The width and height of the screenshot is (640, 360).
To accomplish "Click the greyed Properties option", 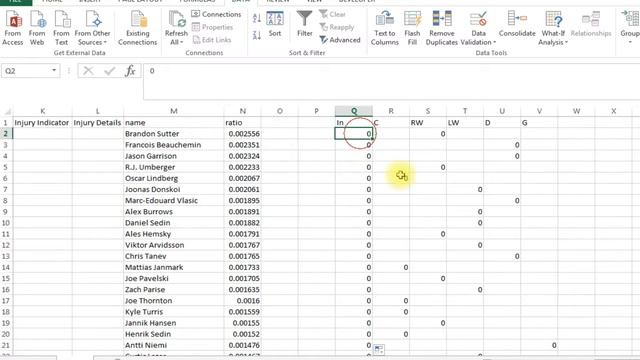I will [x=212, y=27].
